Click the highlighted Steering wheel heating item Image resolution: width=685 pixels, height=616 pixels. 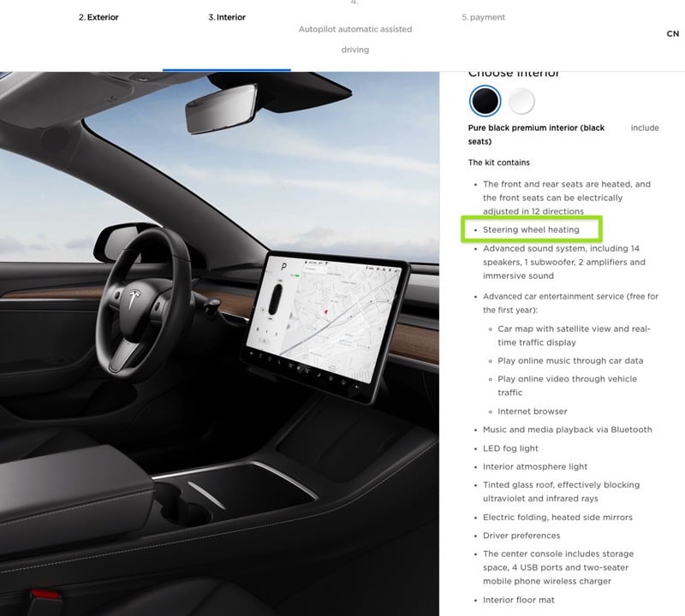[531, 229]
